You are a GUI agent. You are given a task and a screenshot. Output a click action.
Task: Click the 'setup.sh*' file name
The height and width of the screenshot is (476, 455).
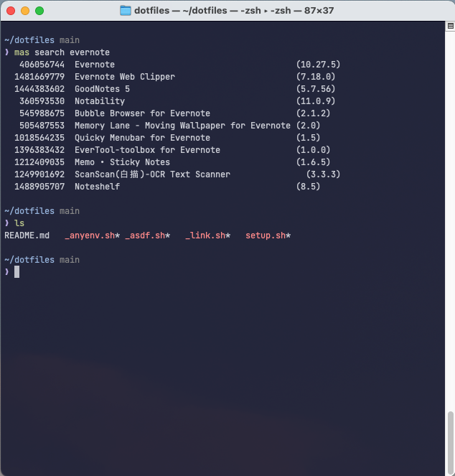tap(268, 235)
